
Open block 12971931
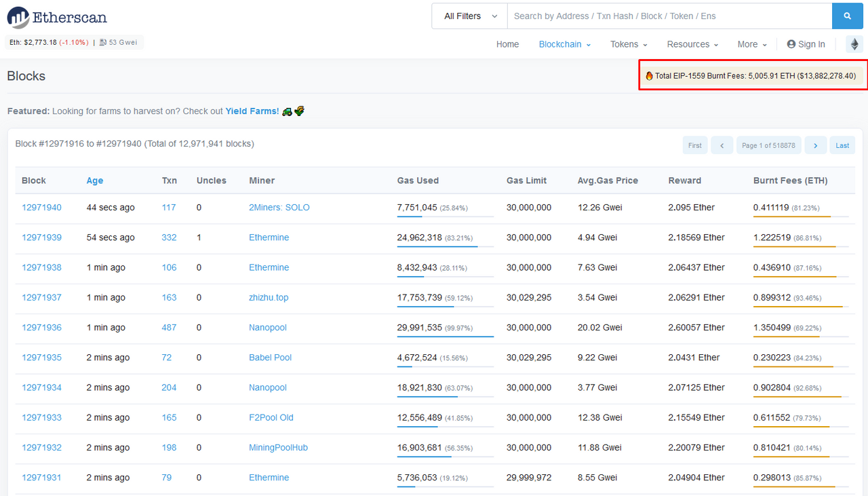tap(41, 478)
